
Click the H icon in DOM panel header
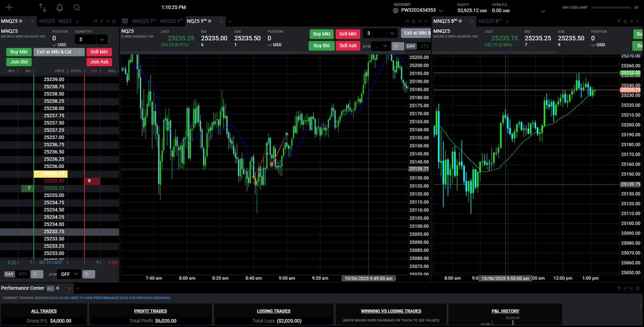point(95,21)
